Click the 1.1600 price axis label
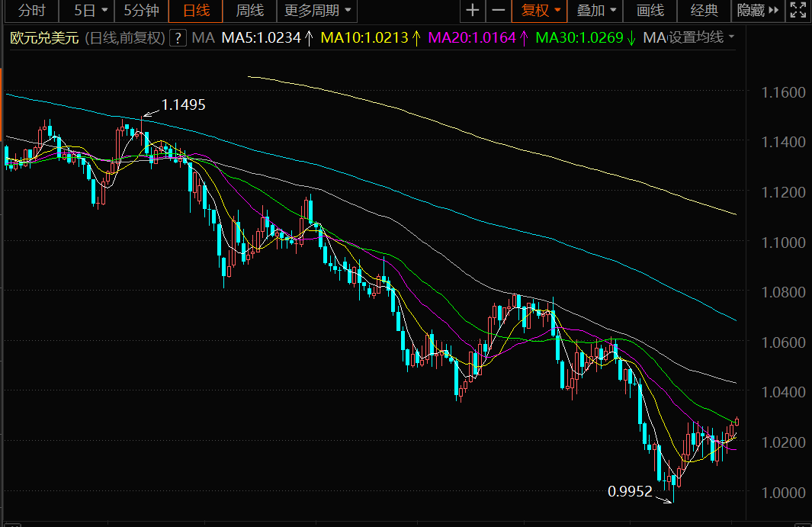Image resolution: width=812 pixels, height=527 pixels. [783, 93]
